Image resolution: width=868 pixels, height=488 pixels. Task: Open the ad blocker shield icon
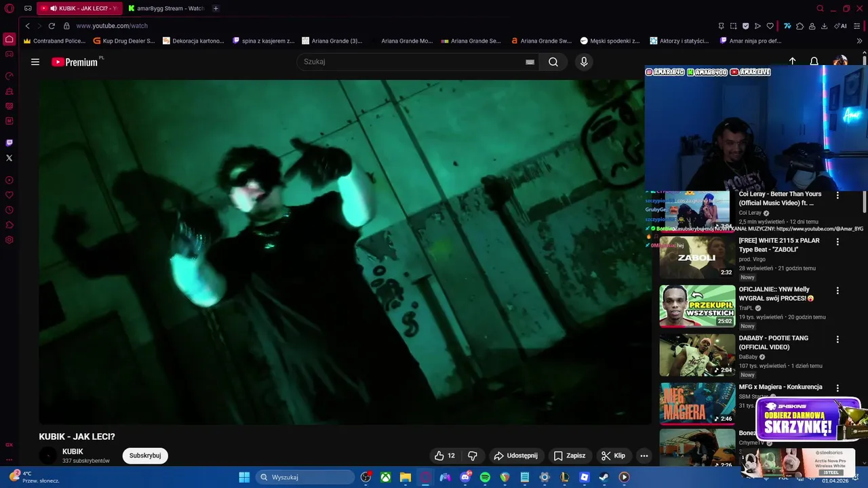[x=745, y=26]
